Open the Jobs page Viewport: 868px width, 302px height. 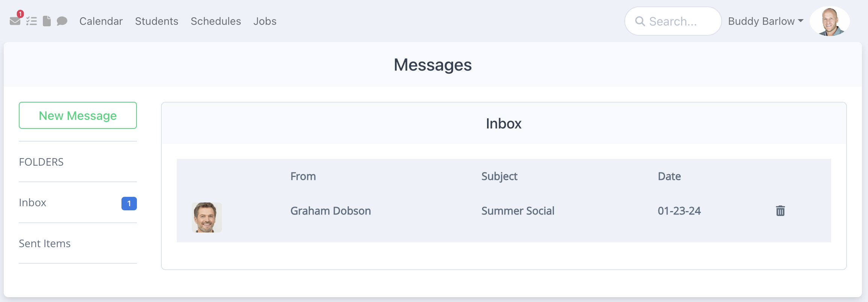click(x=265, y=21)
